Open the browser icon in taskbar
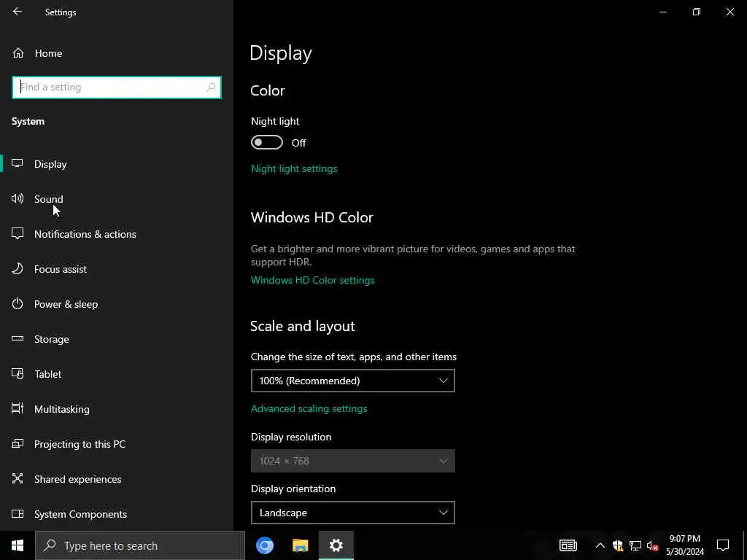 coord(264,545)
